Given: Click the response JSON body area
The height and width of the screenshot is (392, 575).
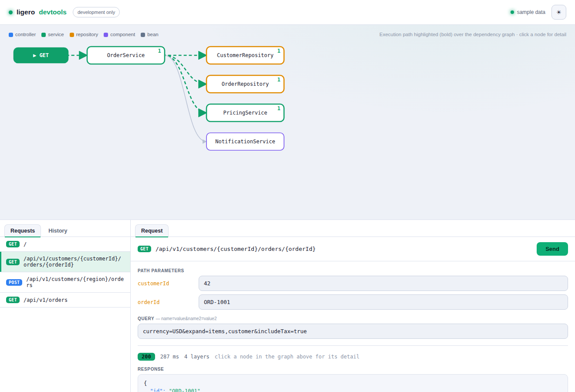Looking at the screenshot, I should point(353,383).
